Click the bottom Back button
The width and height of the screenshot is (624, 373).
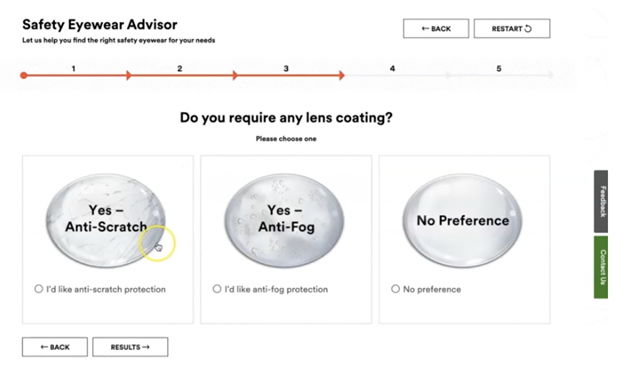point(55,347)
